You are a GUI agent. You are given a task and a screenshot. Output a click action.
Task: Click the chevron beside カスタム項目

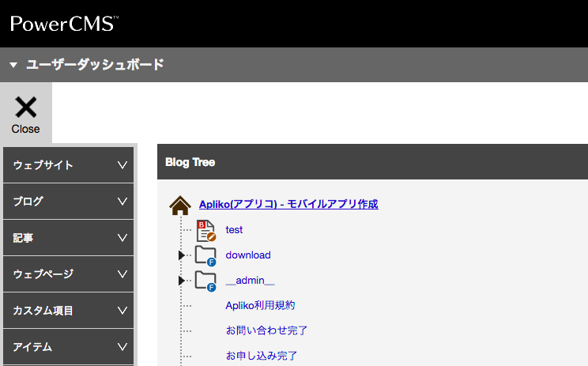pyautogui.click(x=122, y=311)
